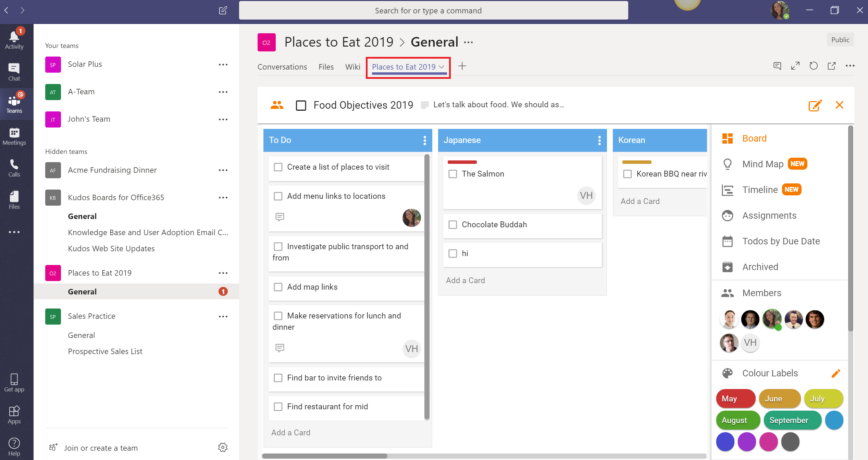The width and height of the screenshot is (868, 460).
Task: Go back with the back arrow
Action: coord(6,10)
